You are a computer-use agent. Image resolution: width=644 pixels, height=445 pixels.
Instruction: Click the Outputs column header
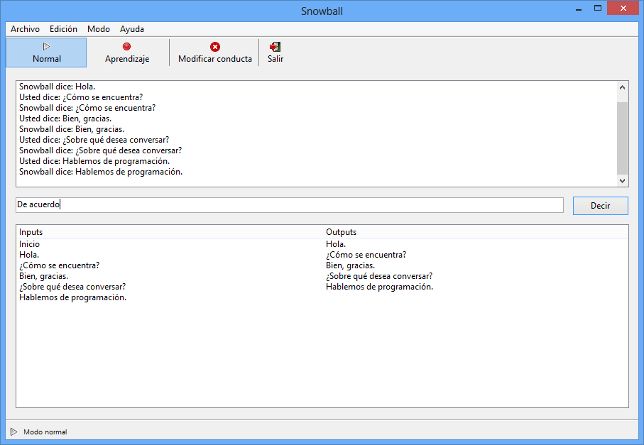pos(341,232)
